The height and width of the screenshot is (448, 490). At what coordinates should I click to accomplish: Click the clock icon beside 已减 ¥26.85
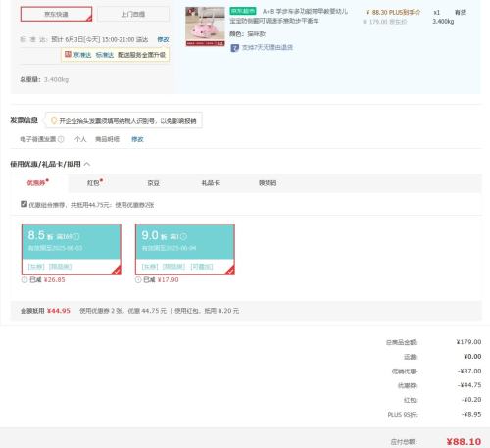click(x=24, y=280)
